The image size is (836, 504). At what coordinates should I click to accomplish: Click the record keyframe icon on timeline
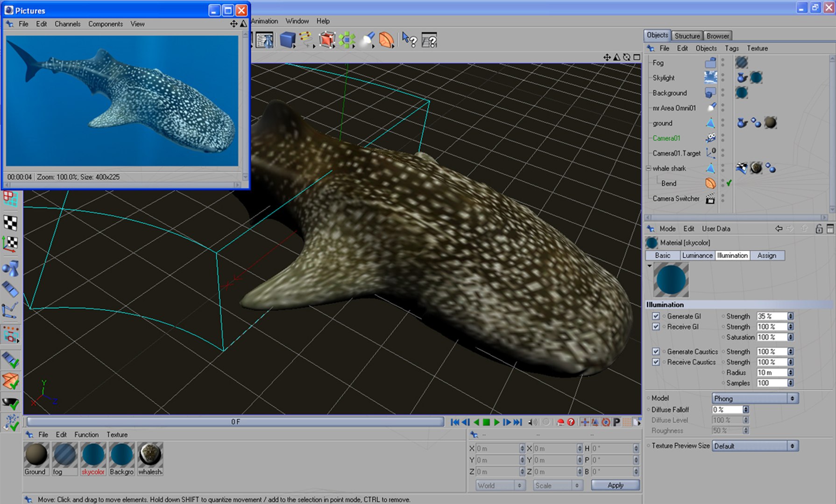[560, 422]
